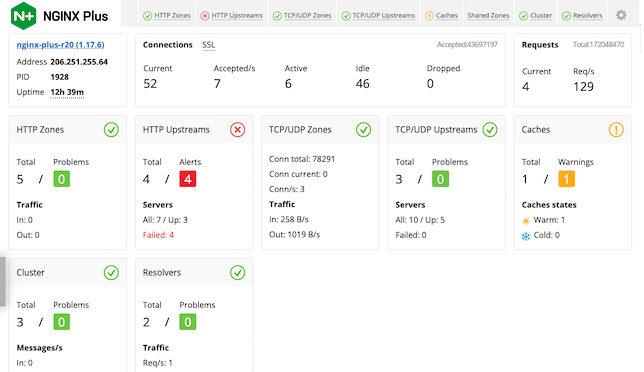This screenshot has width=644, height=372.
Task: Click check icon in HTTP Zones tab
Action: (x=147, y=16)
